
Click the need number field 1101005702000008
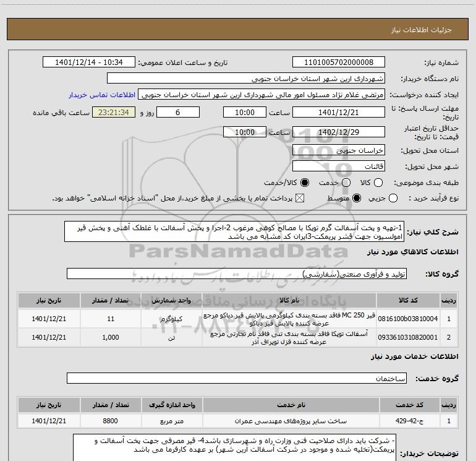(x=339, y=62)
